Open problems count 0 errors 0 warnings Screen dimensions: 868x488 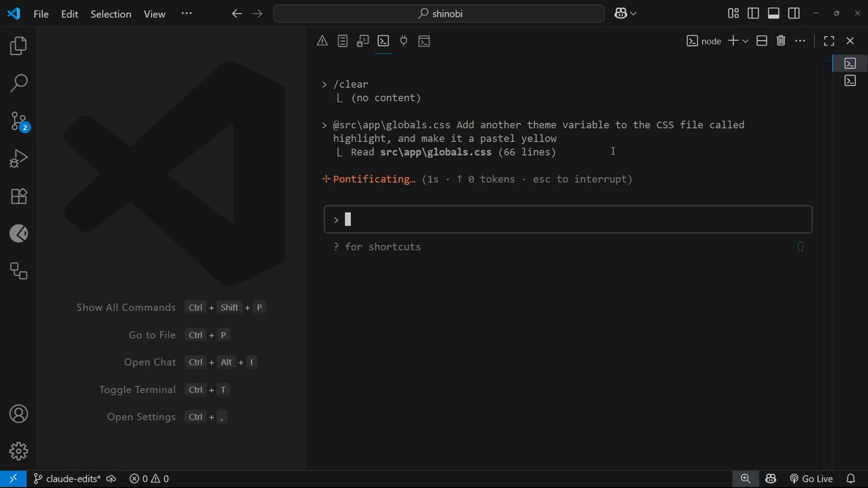pyautogui.click(x=149, y=479)
